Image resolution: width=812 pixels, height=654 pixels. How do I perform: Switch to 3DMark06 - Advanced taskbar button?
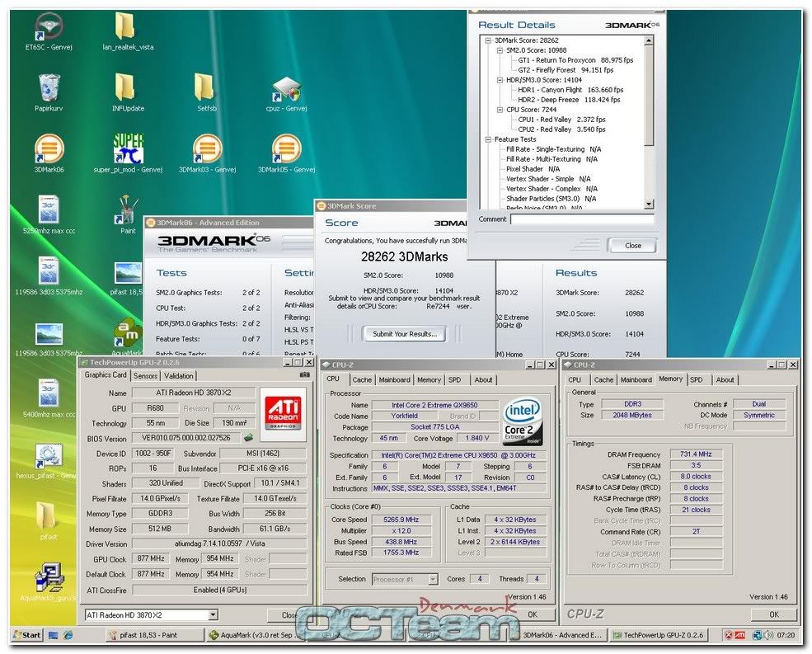tap(562, 635)
